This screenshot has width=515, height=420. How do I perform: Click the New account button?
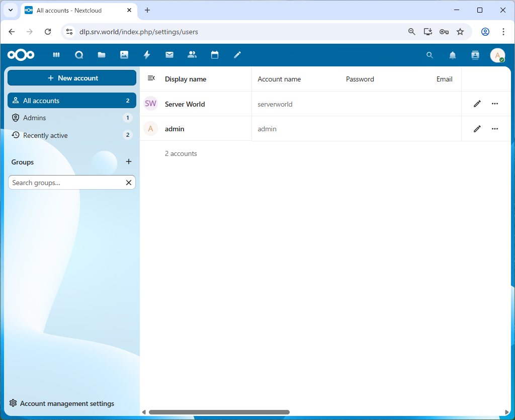(72, 78)
